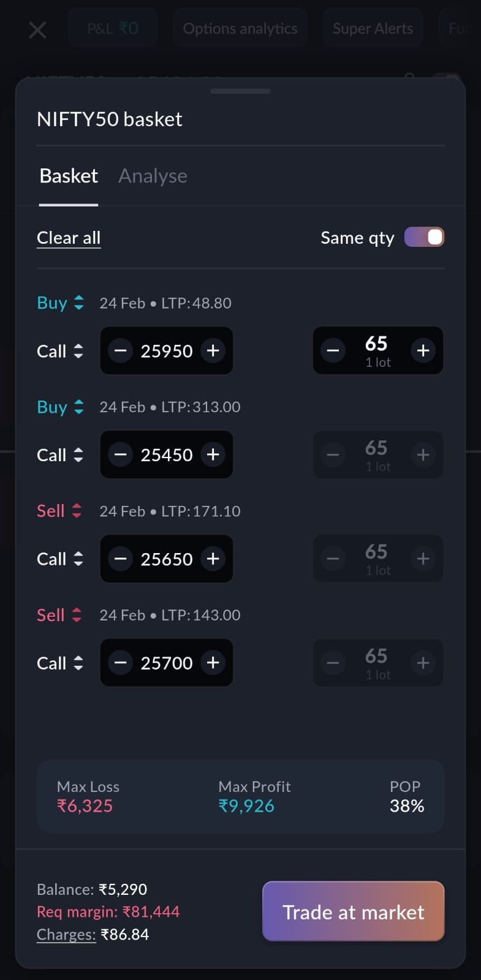481x980 pixels.
Task: Click the Clear all link
Action: [x=69, y=238]
